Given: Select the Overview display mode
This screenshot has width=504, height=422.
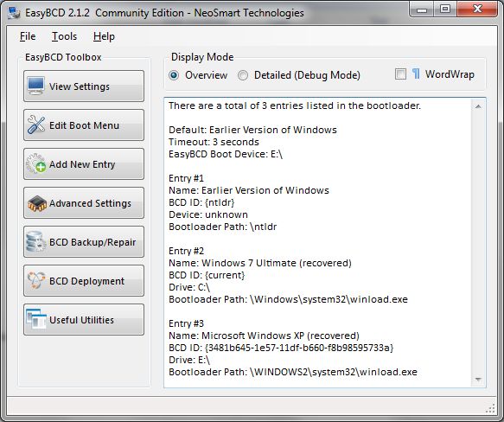Looking at the screenshot, I should 174,75.
